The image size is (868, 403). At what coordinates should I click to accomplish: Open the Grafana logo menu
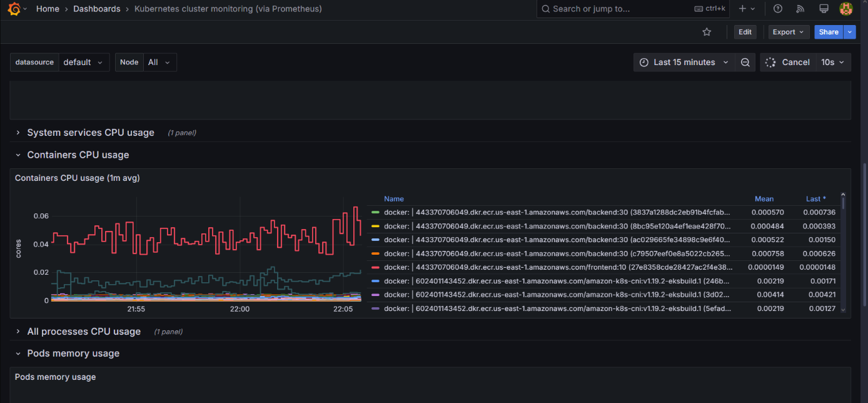(14, 9)
